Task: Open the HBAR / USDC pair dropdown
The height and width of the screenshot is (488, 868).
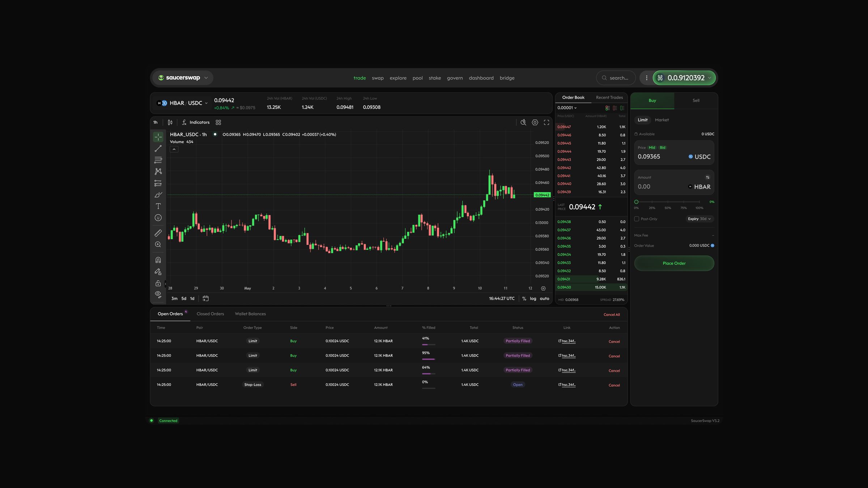Action: (x=182, y=103)
